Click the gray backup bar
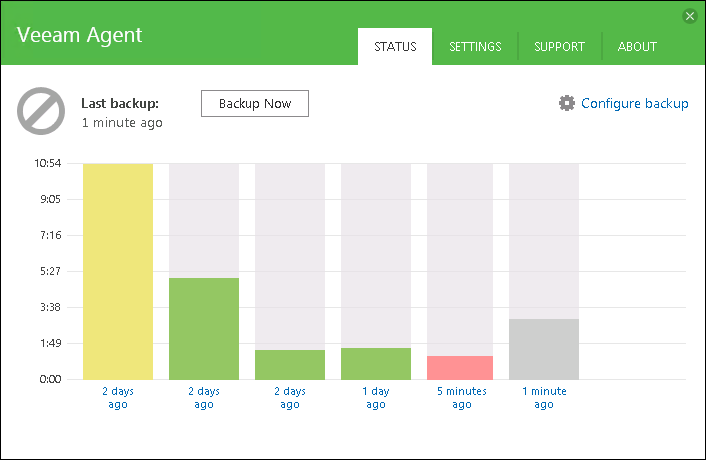Viewport: 706px width, 460px height. (544, 348)
